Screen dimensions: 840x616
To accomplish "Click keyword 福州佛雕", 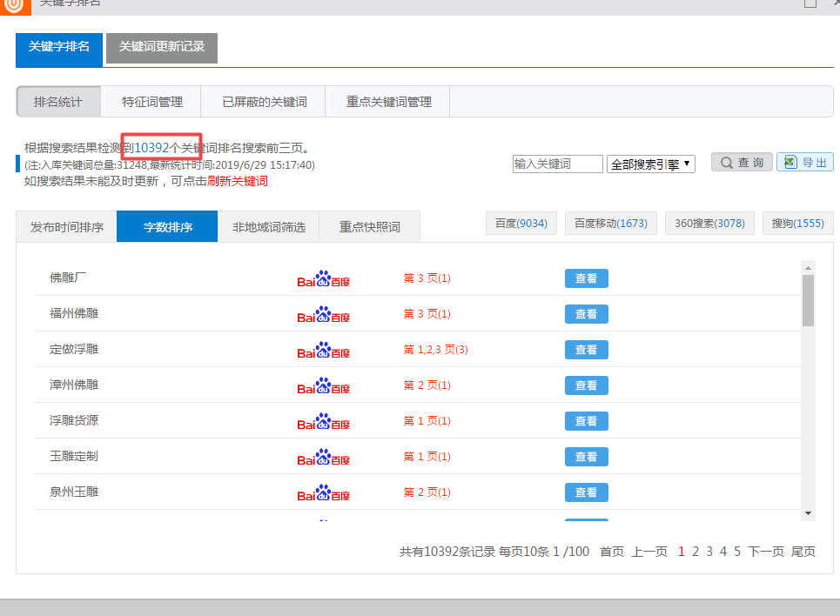I will pyautogui.click(x=74, y=313).
